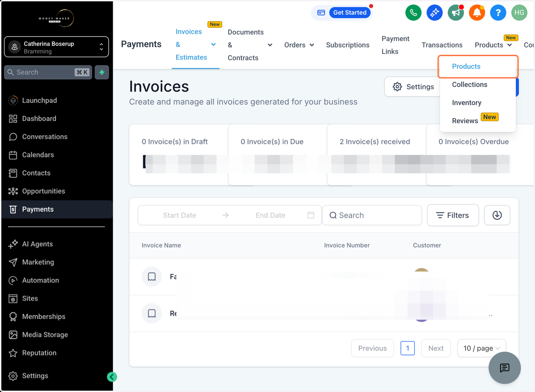This screenshot has width=535, height=392.
Task: Expand Documents & Contracts dropdown chevron
Action: click(270, 45)
